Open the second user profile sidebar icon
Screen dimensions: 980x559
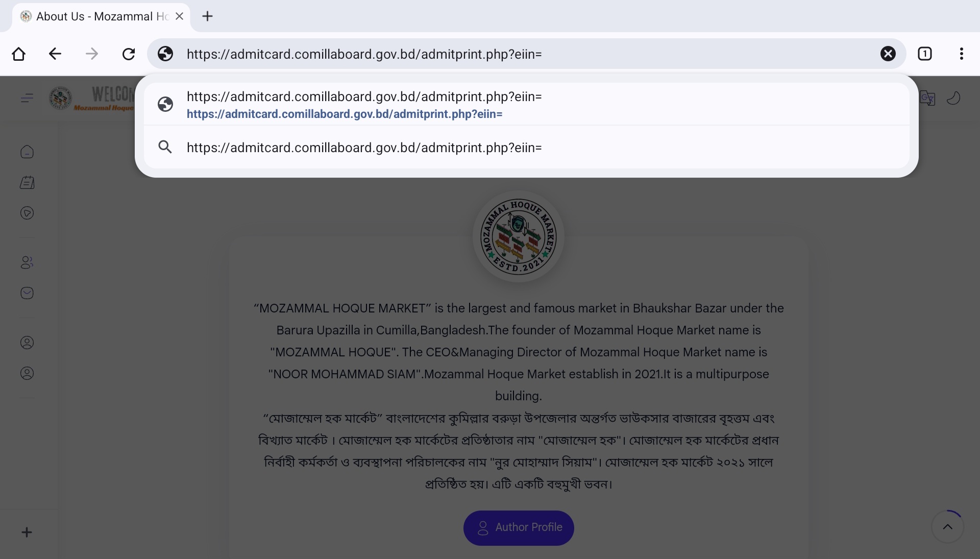click(27, 373)
